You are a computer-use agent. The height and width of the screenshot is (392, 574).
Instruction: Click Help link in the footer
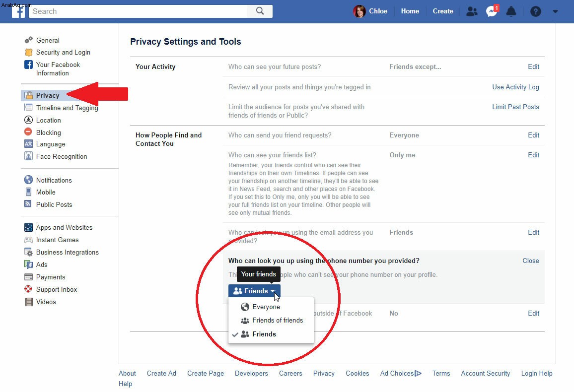pyautogui.click(x=125, y=384)
